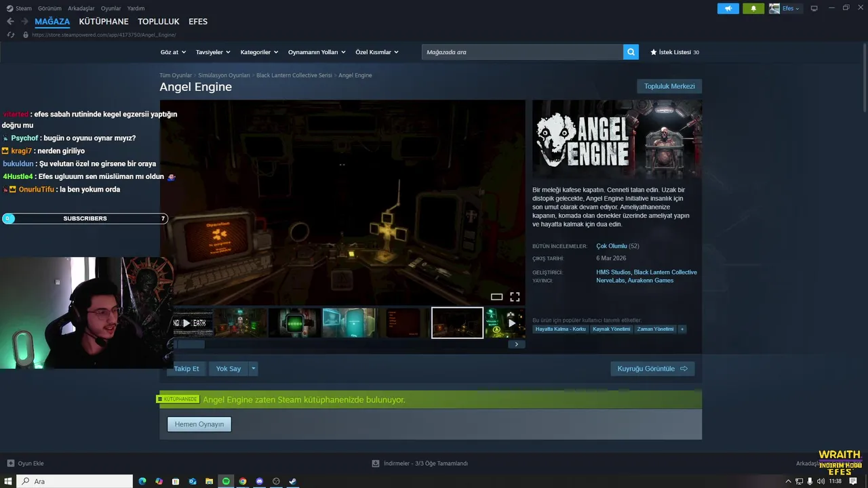This screenshot has width=868, height=488.
Task: Click the thumbnail strip scrollbar handle
Action: click(x=191, y=344)
